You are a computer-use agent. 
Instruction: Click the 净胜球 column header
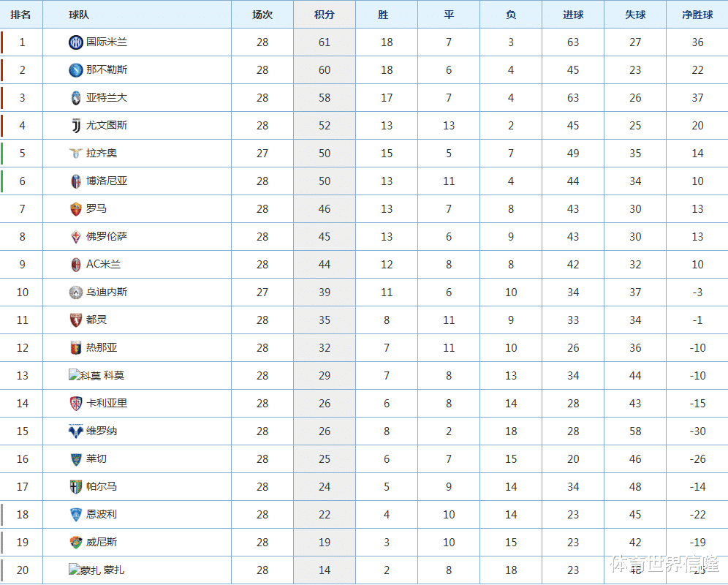coord(697,15)
